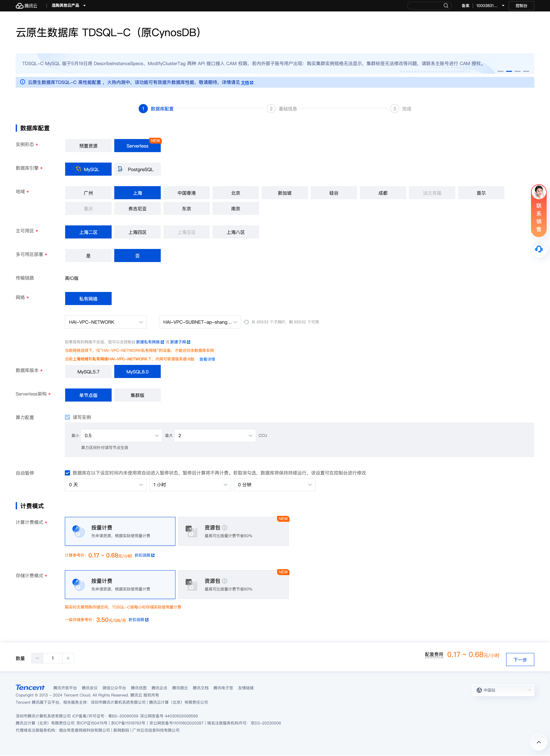
Task: Click info icon beside compute 资源包
Action: (x=225, y=528)
